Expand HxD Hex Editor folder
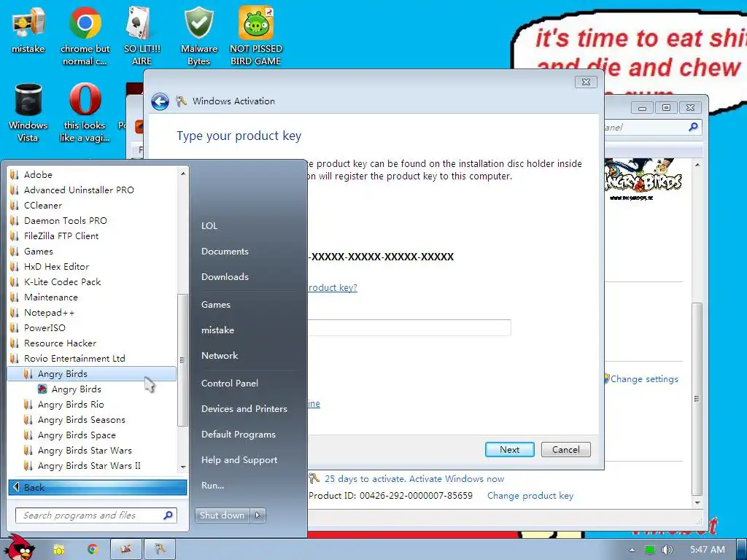The image size is (747, 560). tap(93, 267)
